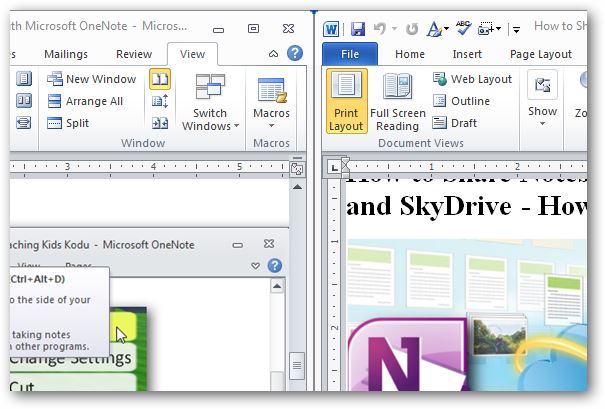Image resolution: width=605 pixels, height=409 pixels.
Task: Toggle View Side by Side
Action: coord(160,79)
